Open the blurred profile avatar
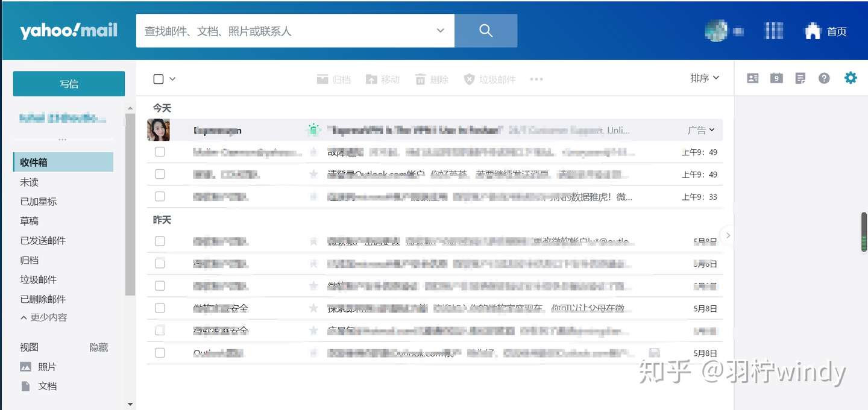Viewport: 868px width, 410px height. [x=716, y=31]
